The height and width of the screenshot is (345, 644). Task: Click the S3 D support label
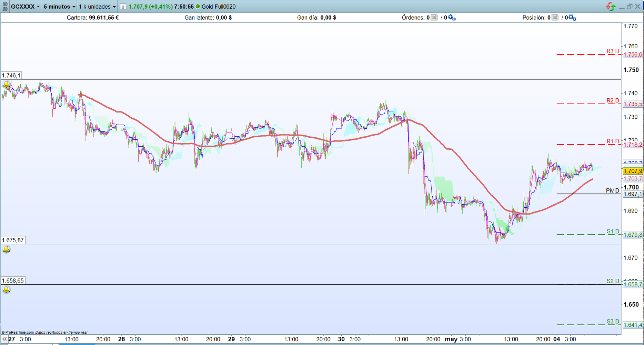click(x=613, y=322)
